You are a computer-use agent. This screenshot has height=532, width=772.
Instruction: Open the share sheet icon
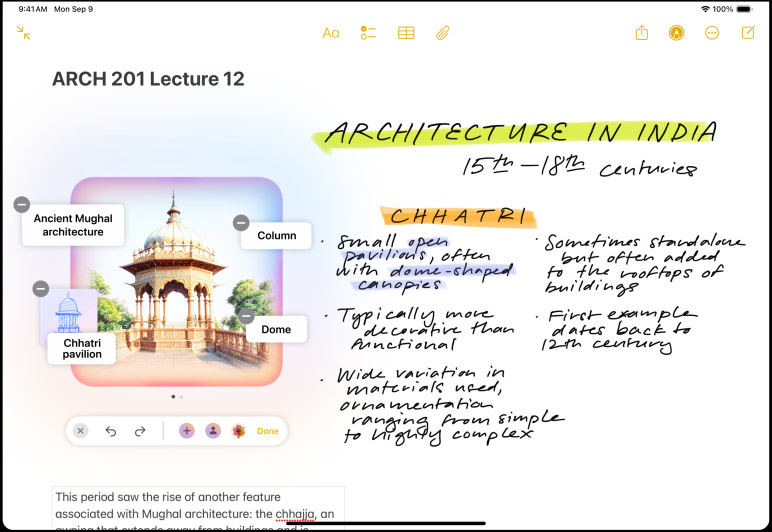click(x=641, y=33)
